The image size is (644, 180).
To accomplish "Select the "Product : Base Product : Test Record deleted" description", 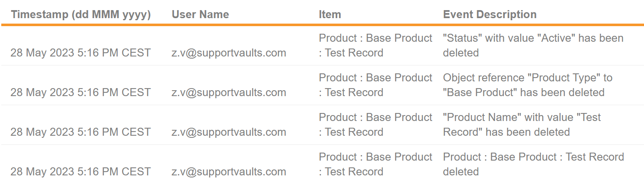I will coord(533,164).
